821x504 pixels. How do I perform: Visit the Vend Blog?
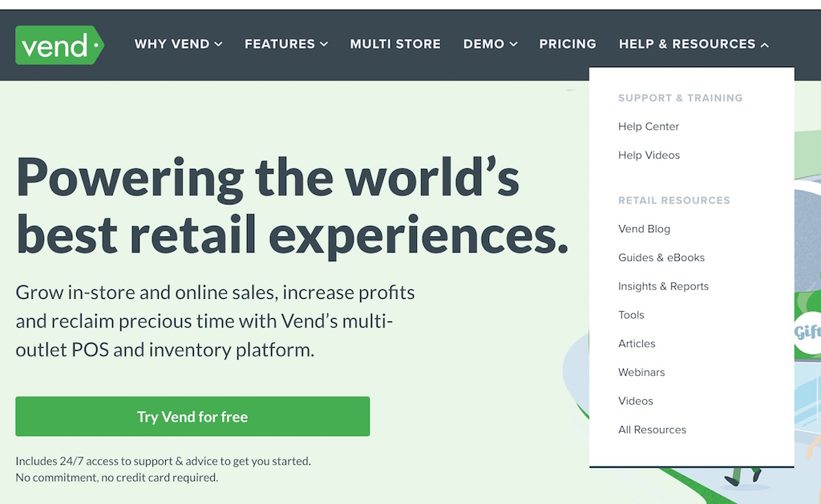(x=644, y=228)
